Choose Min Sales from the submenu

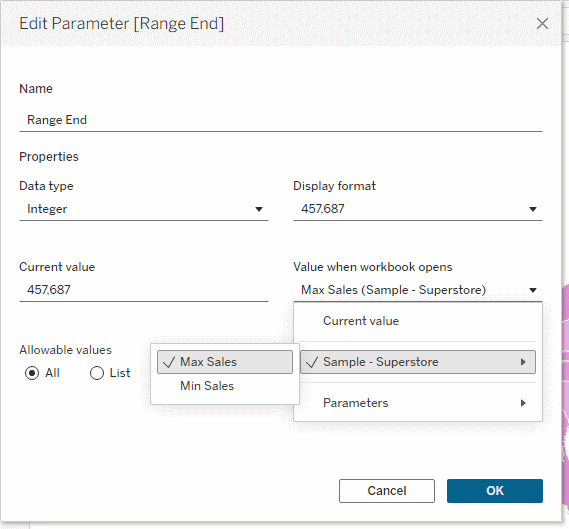(225, 386)
